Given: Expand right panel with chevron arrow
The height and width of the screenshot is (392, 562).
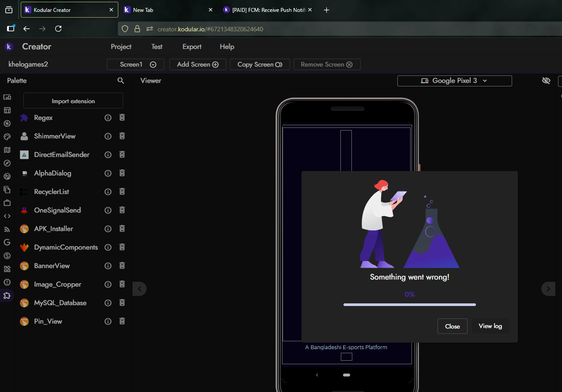Looking at the screenshot, I should (548, 289).
